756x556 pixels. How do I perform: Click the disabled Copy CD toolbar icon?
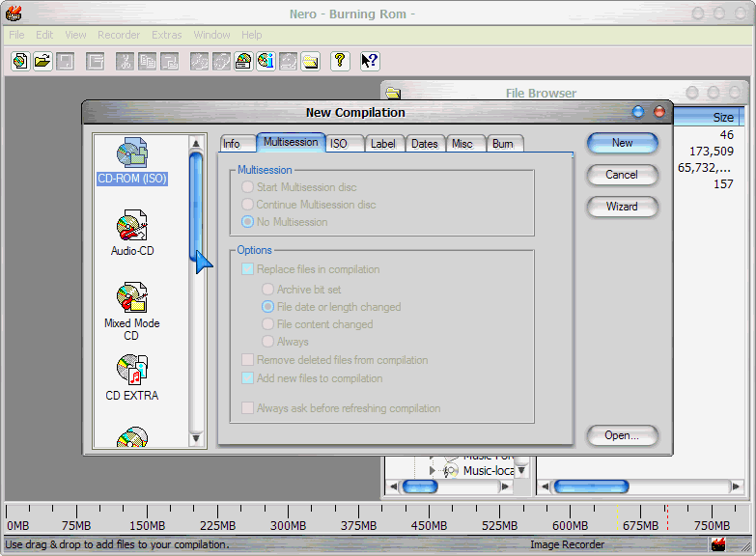pos(221,61)
